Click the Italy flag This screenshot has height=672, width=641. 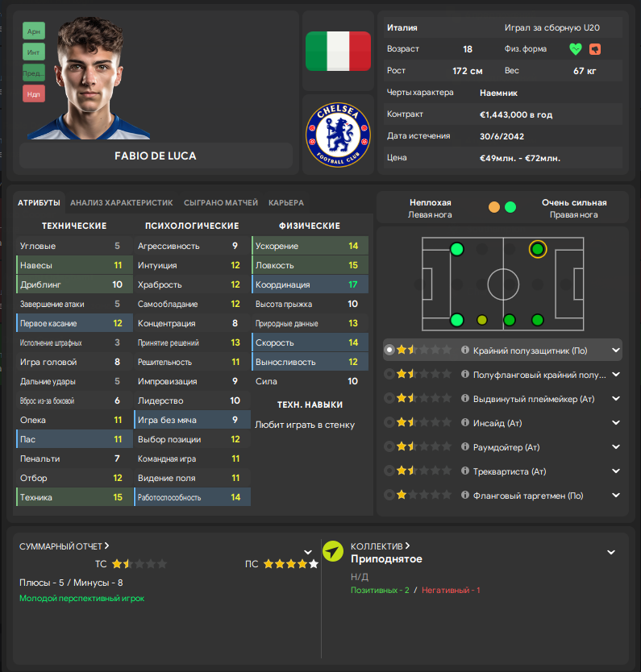338,51
